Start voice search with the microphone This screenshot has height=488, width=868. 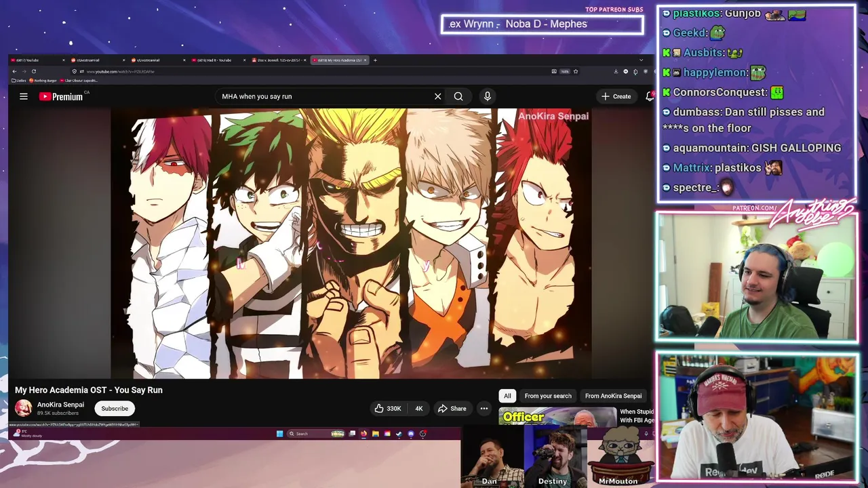(487, 96)
